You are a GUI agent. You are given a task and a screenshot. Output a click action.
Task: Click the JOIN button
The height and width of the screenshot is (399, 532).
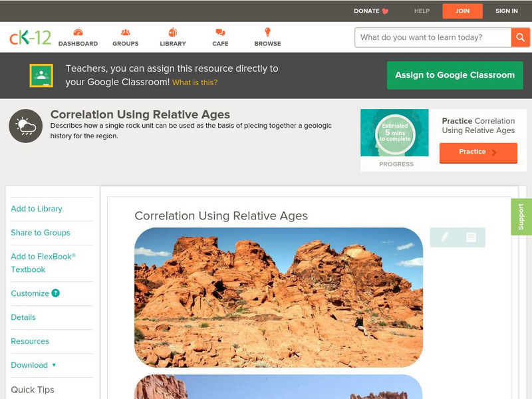coord(462,11)
